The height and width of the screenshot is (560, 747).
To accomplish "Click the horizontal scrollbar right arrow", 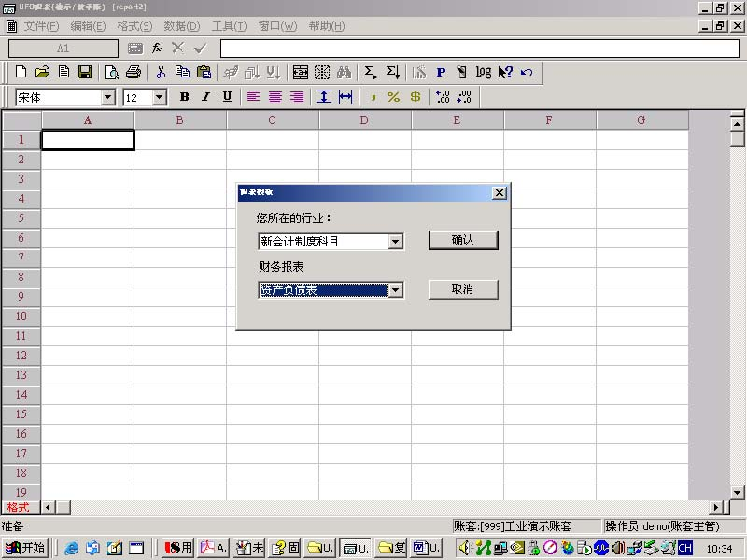I will [717, 507].
